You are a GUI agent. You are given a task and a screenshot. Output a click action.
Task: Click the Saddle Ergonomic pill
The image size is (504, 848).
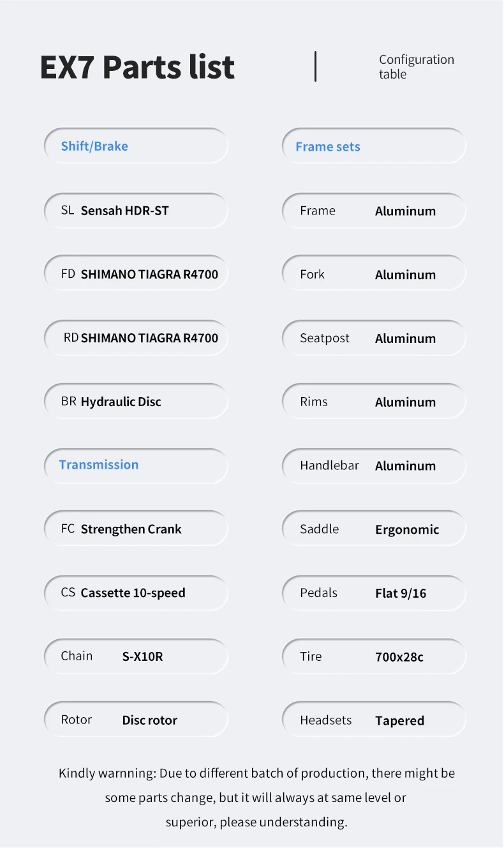[x=374, y=528]
